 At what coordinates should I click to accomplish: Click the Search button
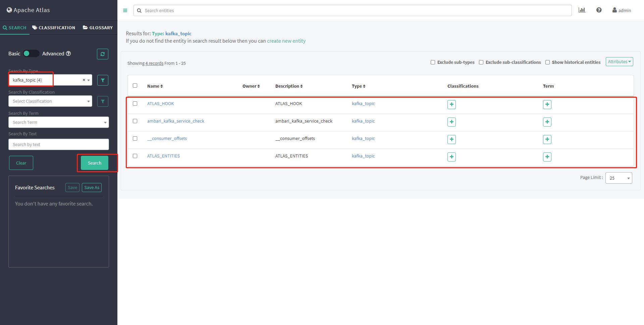[x=95, y=163]
